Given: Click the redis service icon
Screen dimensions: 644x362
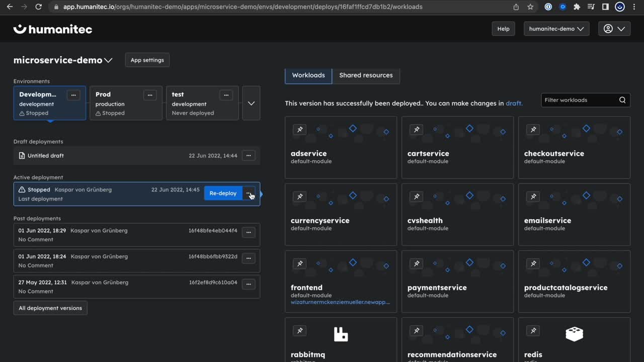Looking at the screenshot, I should tap(574, 333).
